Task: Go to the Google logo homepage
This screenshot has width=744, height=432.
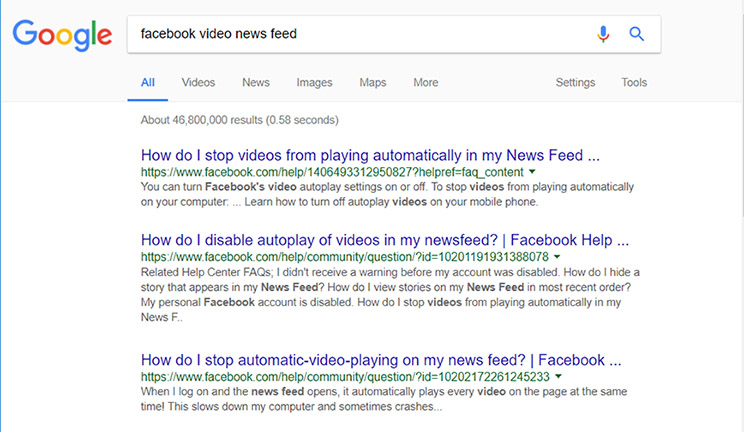Action: (x=62, y=35)
